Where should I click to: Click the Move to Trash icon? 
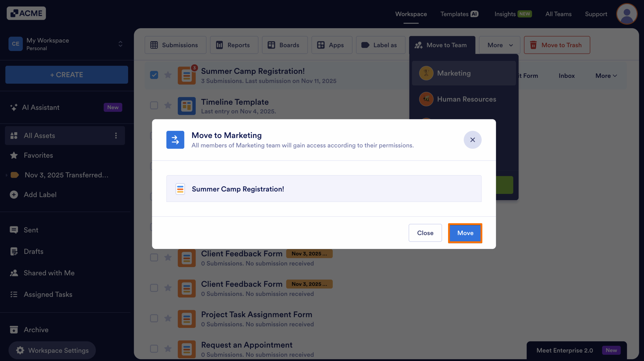534,45
